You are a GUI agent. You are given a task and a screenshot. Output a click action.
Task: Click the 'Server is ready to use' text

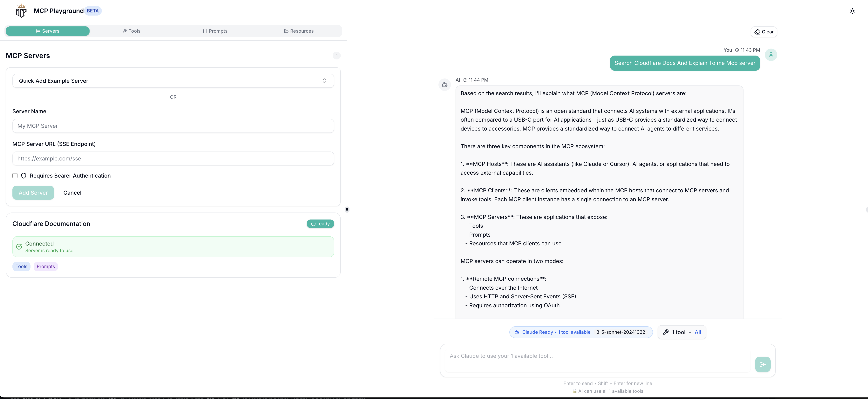point(49,251)
